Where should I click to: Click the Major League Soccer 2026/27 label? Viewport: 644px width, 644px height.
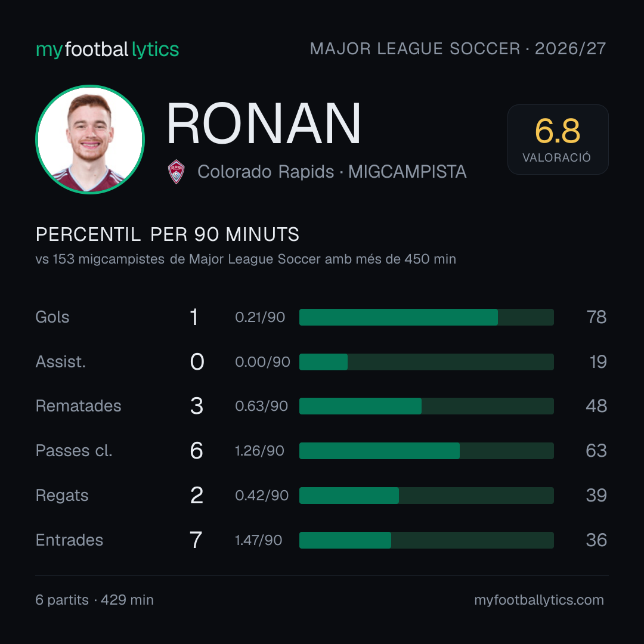coord(458,49)
